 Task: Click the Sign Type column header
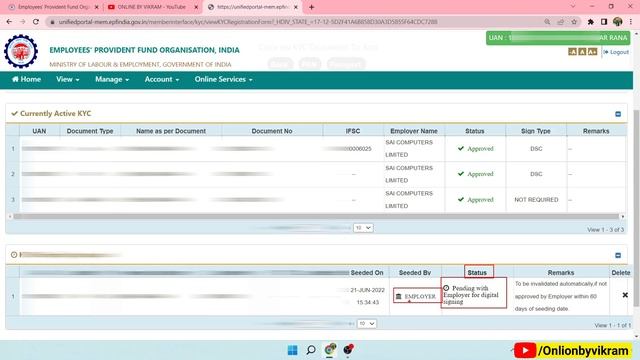536,131
